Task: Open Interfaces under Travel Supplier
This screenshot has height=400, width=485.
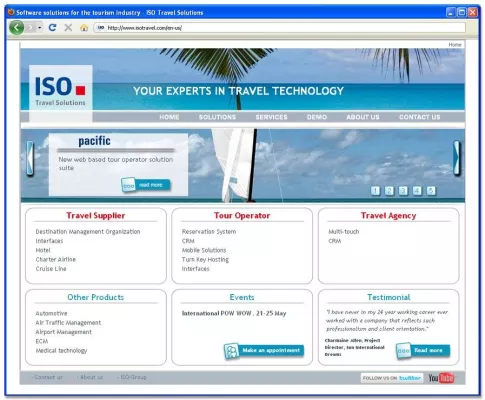Action: (x=49, y=241)
